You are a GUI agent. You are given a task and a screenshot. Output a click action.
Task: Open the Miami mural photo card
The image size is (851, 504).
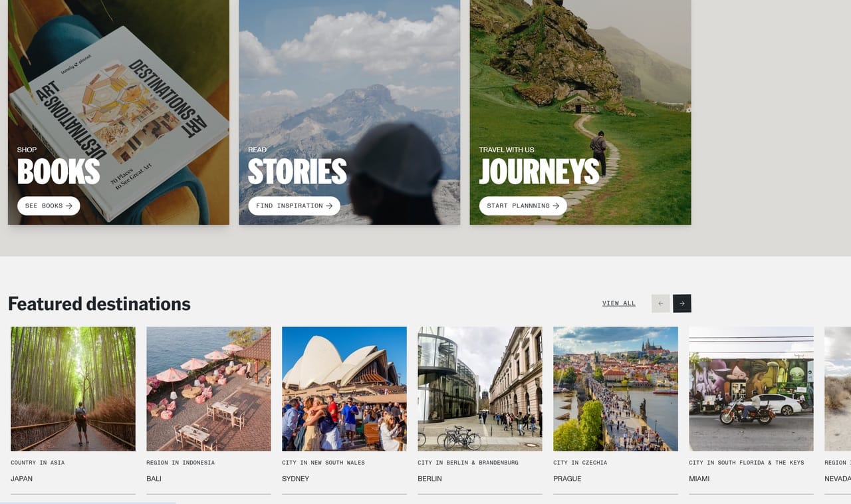[x=751, y=388]
